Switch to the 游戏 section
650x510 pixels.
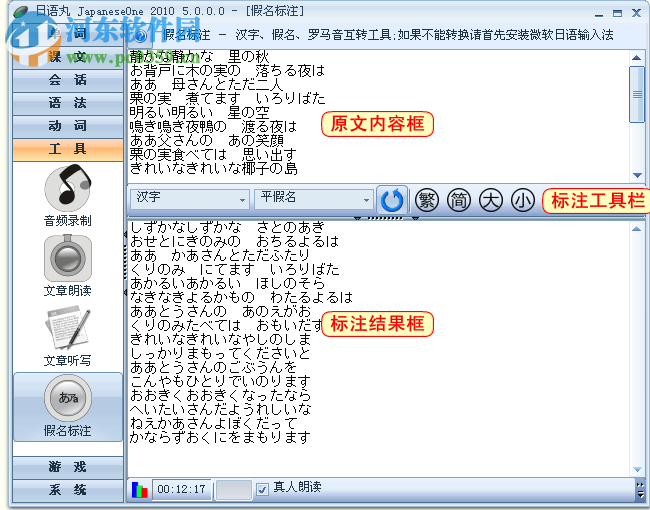(68, 467)
